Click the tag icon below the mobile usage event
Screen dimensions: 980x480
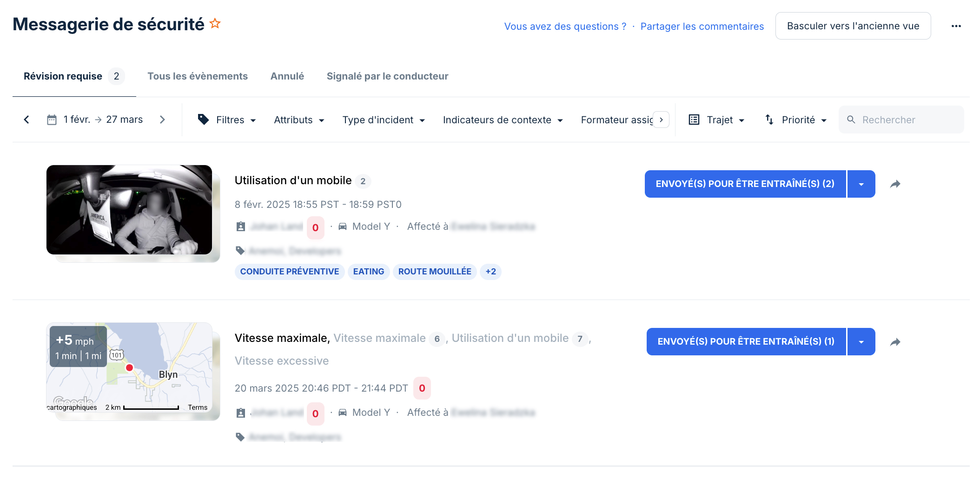[240, 251]
